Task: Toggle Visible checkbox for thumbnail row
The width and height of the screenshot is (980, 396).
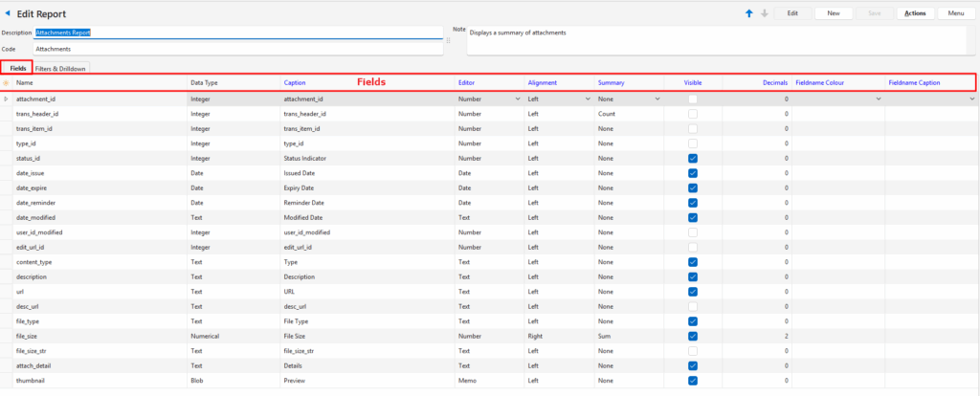Action: click(692, 380)
